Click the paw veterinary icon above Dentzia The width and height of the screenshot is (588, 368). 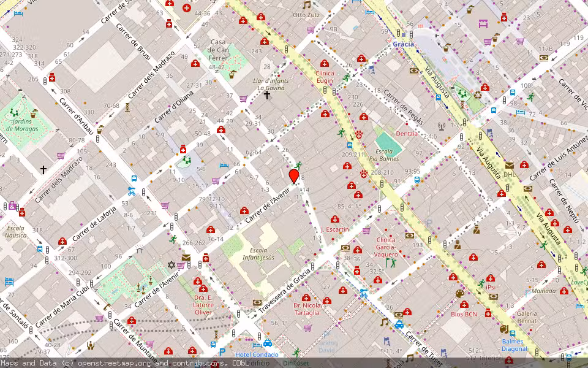click(x=359, y=135)
